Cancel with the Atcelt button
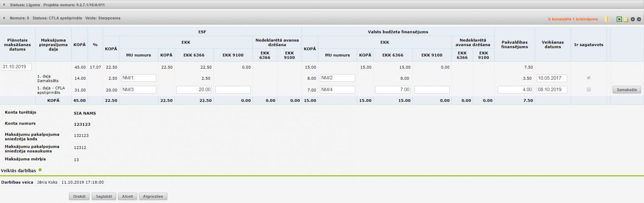This screenshot has height=203, width=644. tap(128, 197)
